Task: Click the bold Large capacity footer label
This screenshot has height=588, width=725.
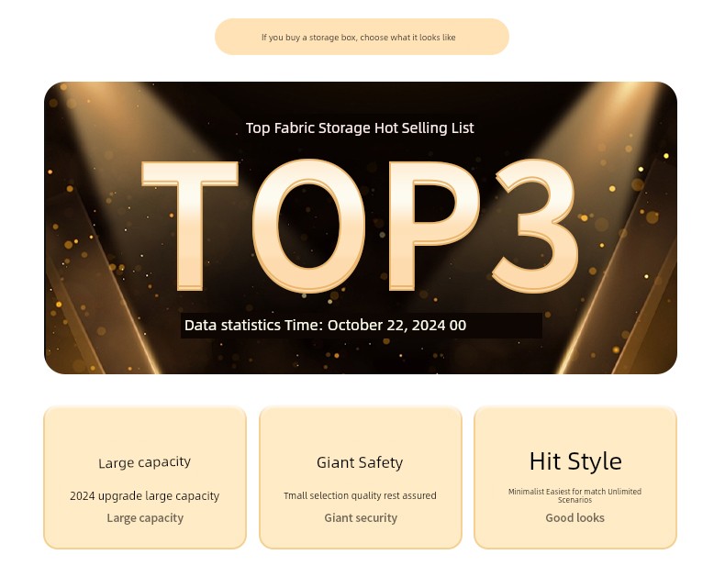Action: [145, 518]
